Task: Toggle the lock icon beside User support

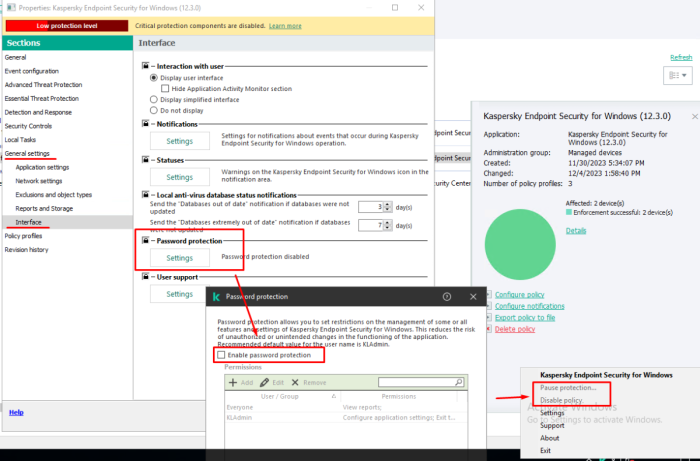Action: 145,277
